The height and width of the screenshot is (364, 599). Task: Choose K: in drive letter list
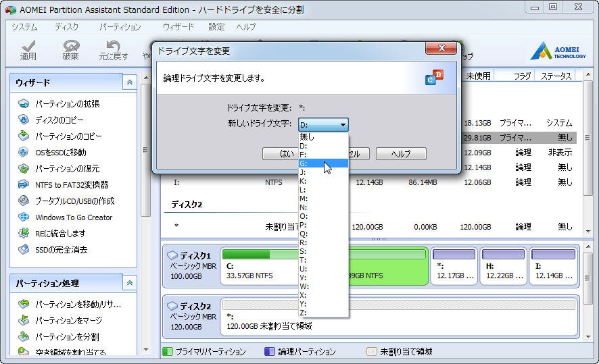pos(323,181)
